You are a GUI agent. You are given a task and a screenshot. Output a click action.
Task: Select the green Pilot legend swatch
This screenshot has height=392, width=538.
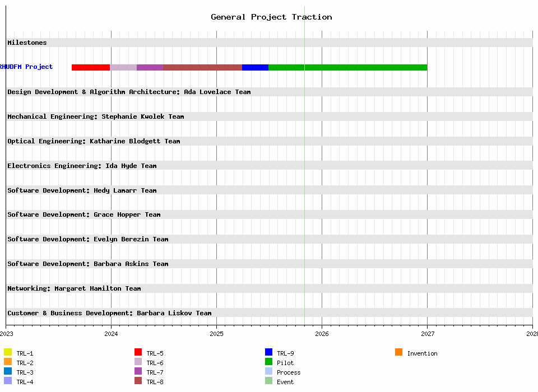click(x=269, y=362)
